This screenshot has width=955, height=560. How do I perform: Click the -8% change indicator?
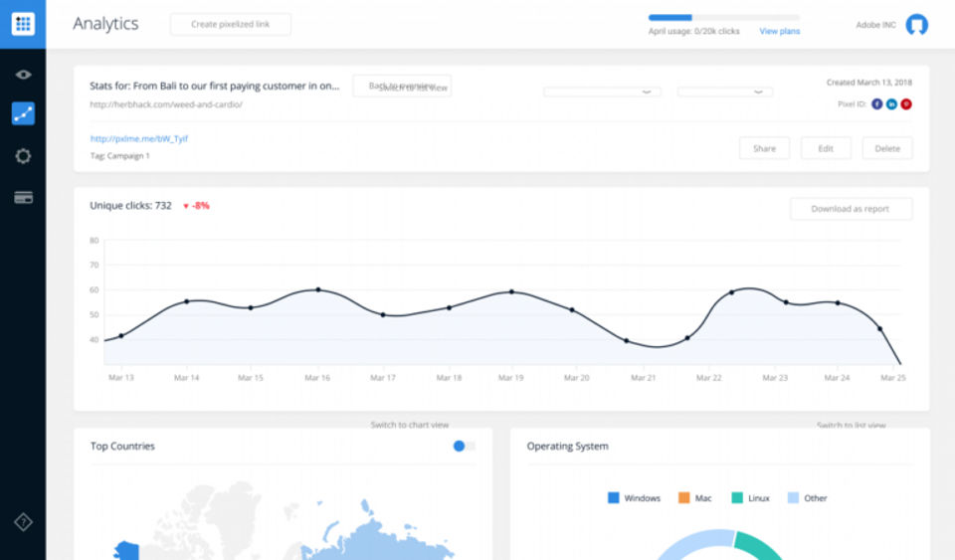[x=196, y=206]
